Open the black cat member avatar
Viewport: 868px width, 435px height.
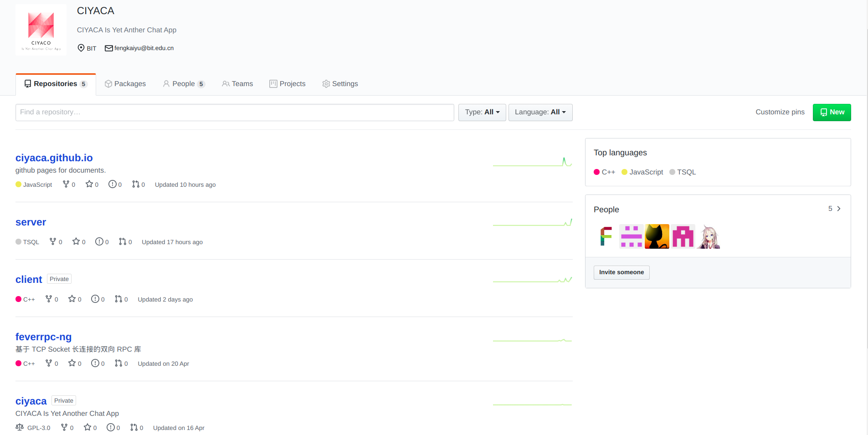(x=657, y=236)
